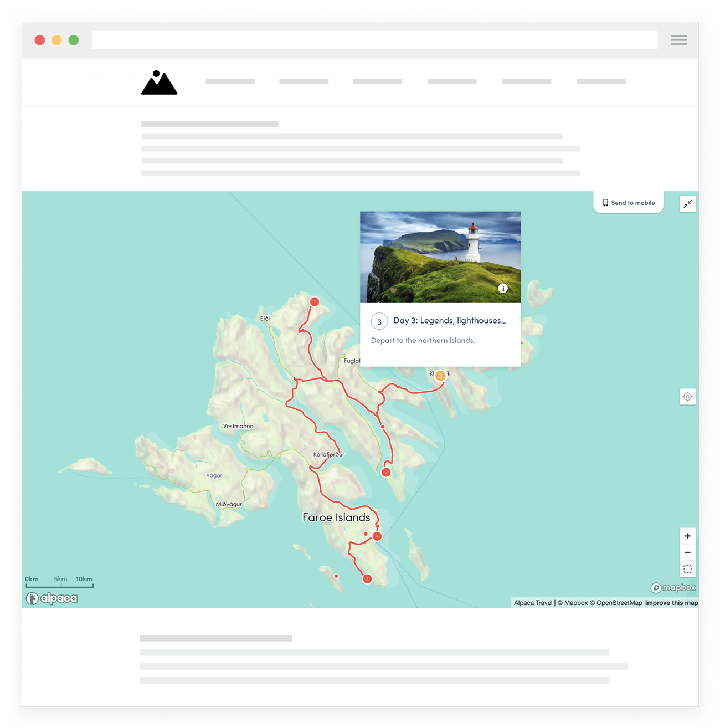This screenshot has width=720, height=728.
Task: Collapse the map with the minimize arrows icon
Action: (x=687, y=204)
